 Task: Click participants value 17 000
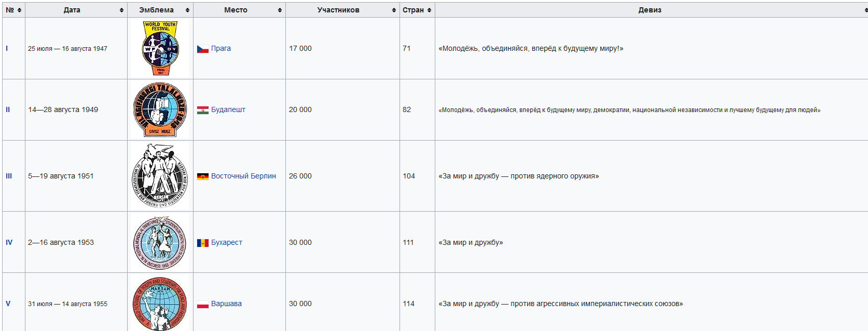(300, 48)
